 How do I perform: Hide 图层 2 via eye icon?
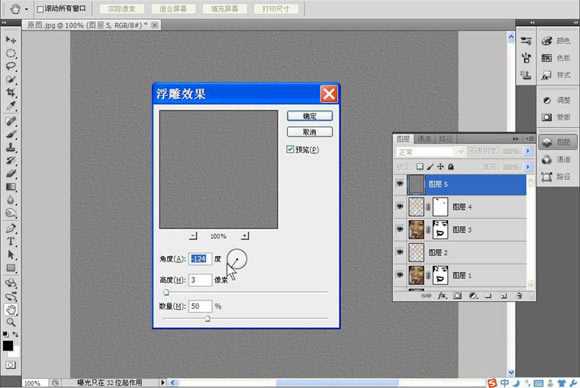400,252
